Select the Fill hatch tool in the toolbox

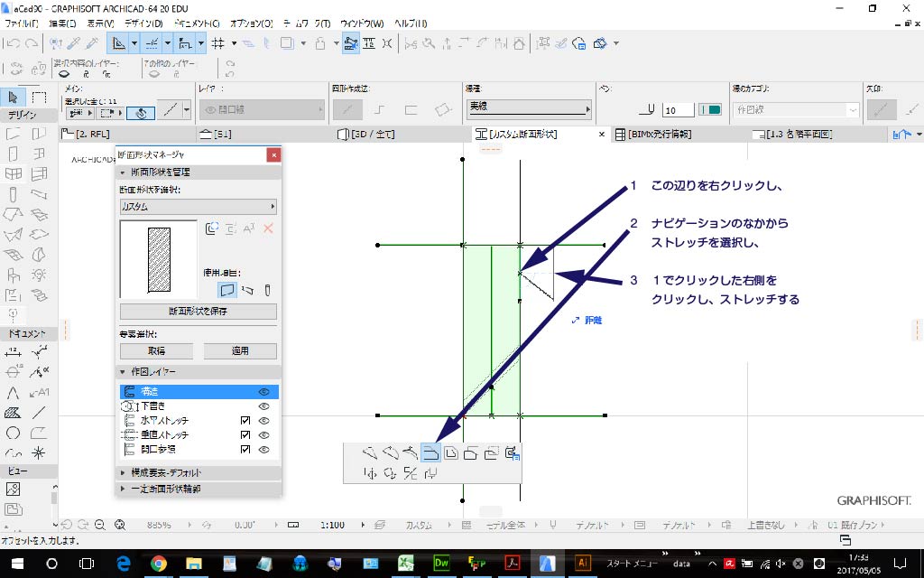click(14, 413)
